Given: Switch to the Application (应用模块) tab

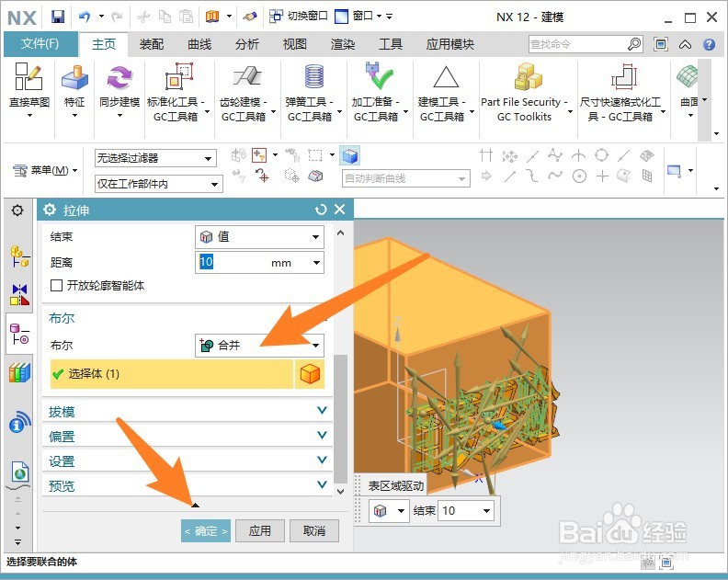Looking at the screenshot, I should [449, 44].
